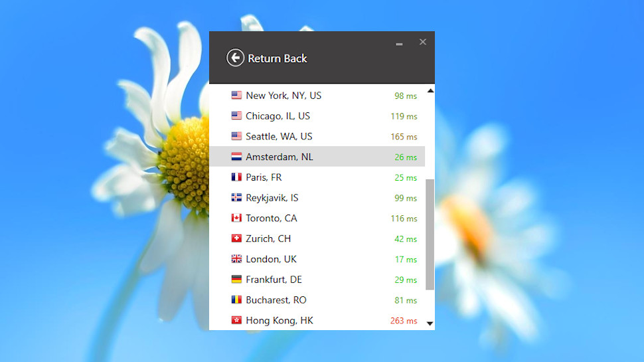Pick the Bucharest, RO server

[x=317, y=300]
